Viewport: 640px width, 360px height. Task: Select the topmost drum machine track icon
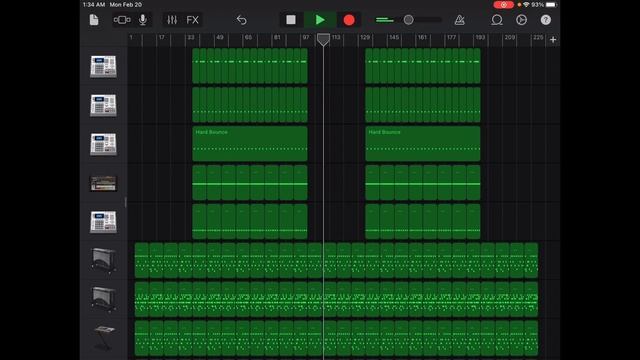103,66
